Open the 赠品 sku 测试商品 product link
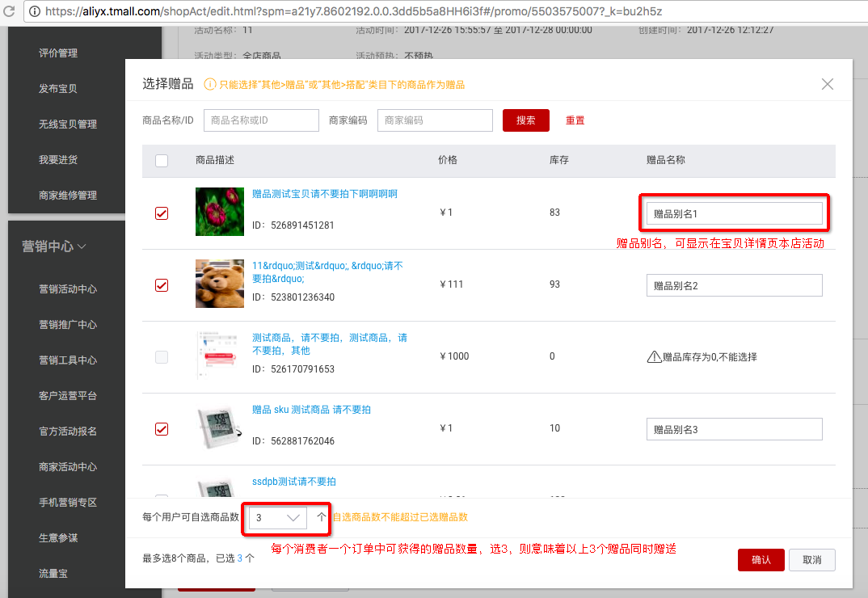The image size is (868, 598). (312, 410)
